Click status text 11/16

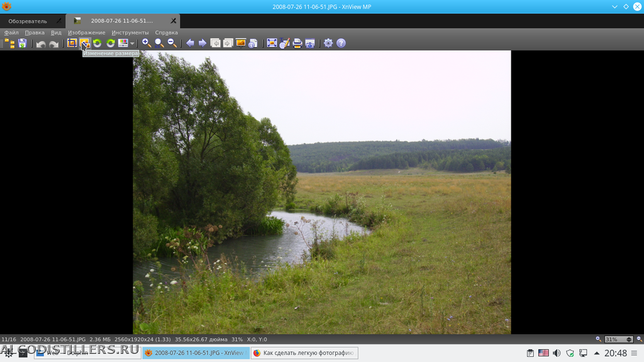tap(9, 339)
